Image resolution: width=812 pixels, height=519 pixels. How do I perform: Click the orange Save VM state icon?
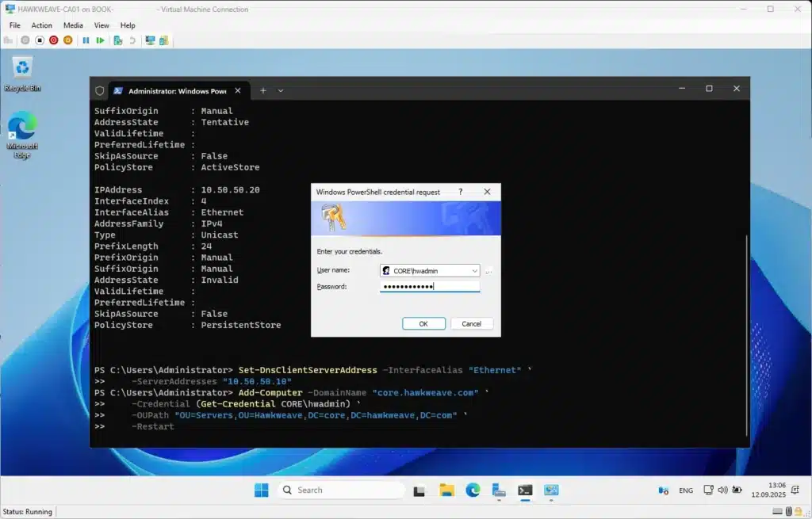[68, 40]
